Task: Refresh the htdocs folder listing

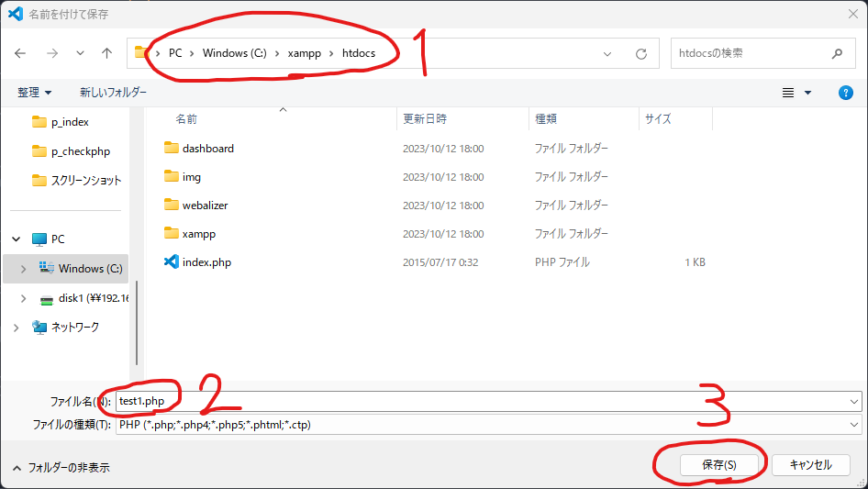Action: point(641,53)
